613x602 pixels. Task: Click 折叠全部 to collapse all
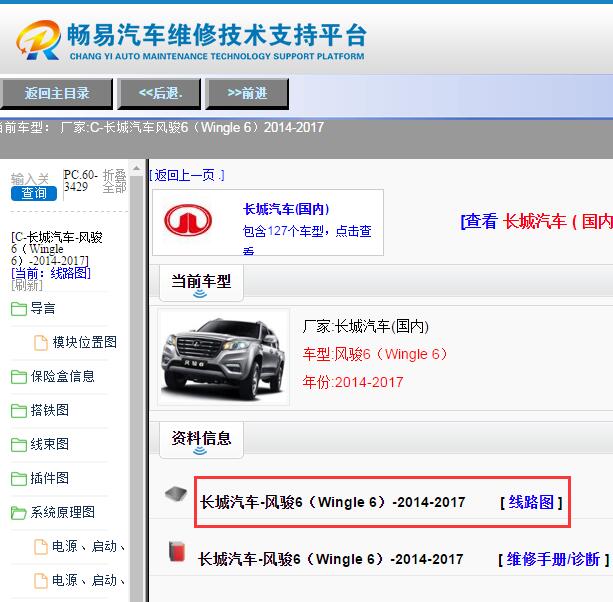coord(114,181)
